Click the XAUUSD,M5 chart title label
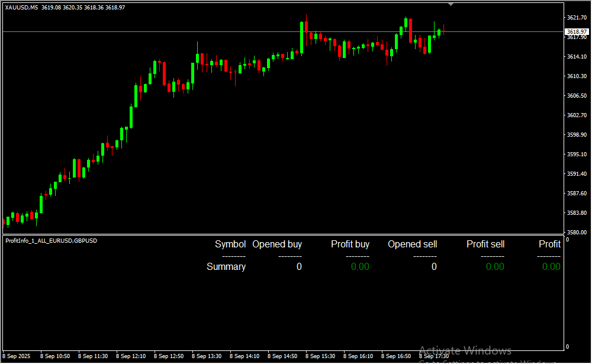This screenshot has width=592, height=364. (21, 7)
